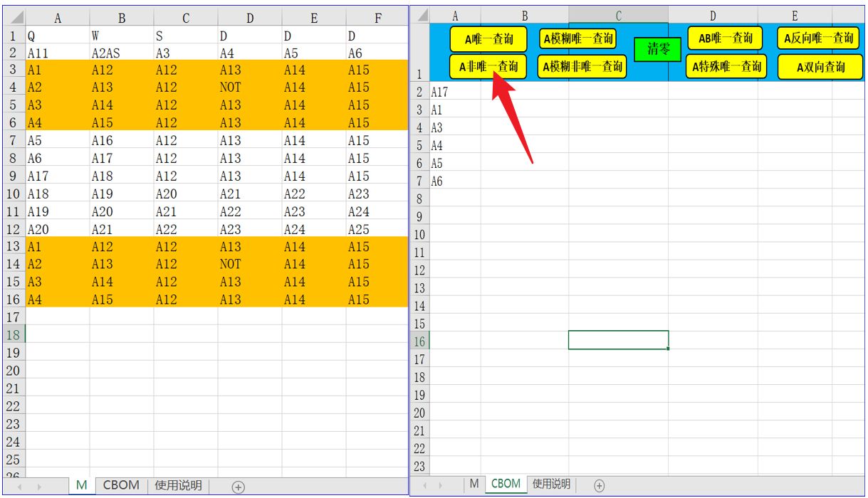The image size is (868, 498).
Task: Select row 10 header in left window
Action: point(13,194)
